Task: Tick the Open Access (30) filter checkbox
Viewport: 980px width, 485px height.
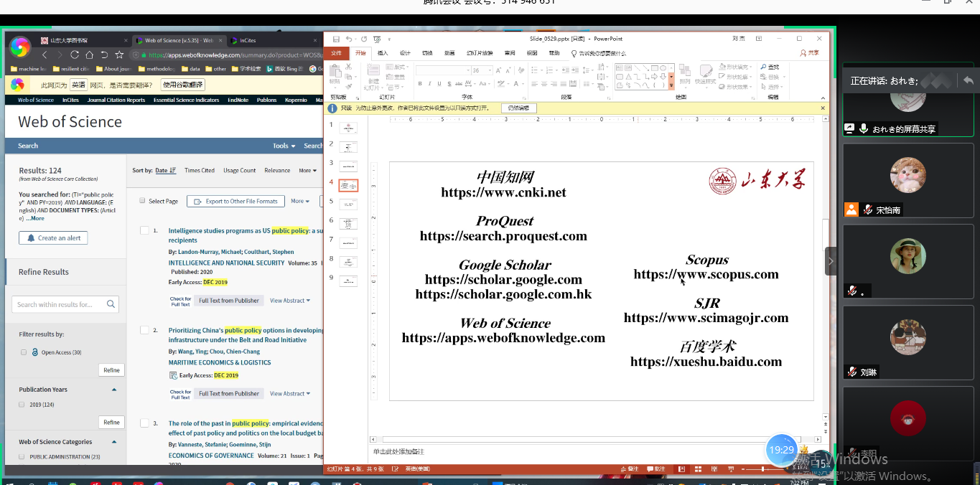Action: (x=24, y=352)
